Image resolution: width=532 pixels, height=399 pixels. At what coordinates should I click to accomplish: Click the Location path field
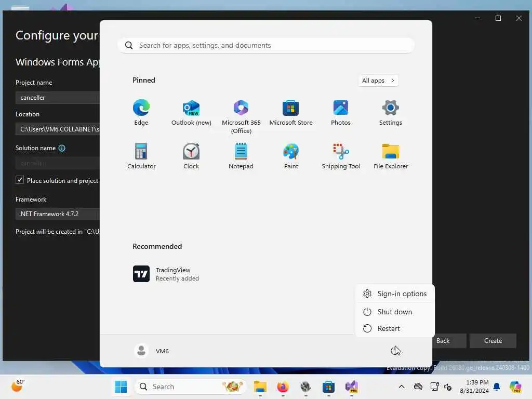pyautogui.click(x=58, y=129)
